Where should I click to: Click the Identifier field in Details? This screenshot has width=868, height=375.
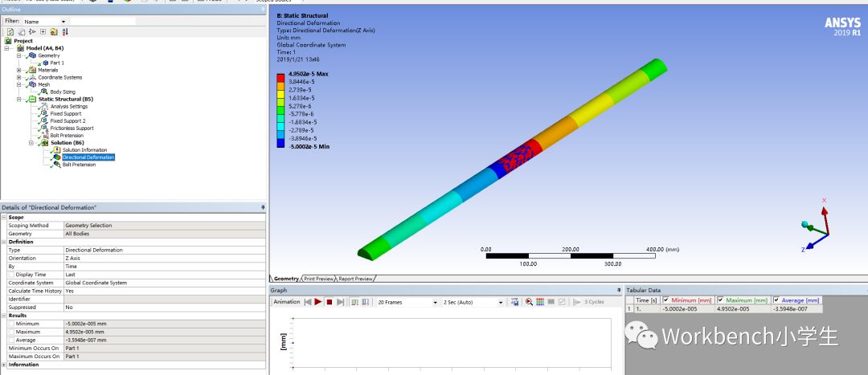165,300
